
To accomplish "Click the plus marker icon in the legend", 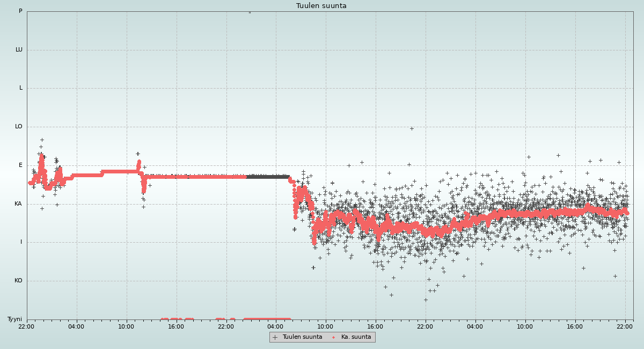I will [x=275, y=337].
